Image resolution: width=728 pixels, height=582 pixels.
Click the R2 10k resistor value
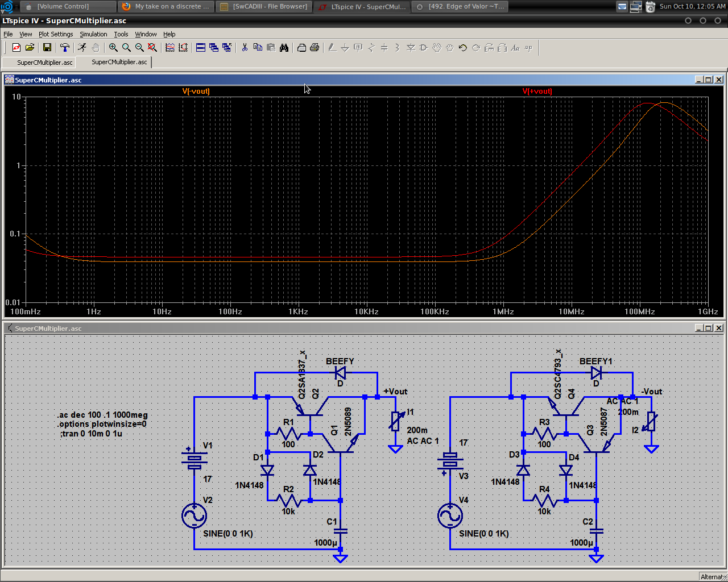(x=288, y=512)
